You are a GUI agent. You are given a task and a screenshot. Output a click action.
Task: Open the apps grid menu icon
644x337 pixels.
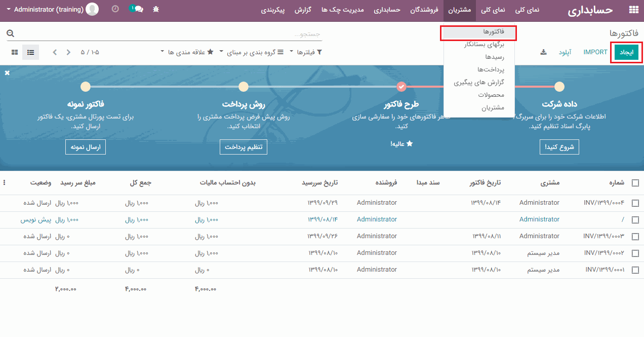633,10
